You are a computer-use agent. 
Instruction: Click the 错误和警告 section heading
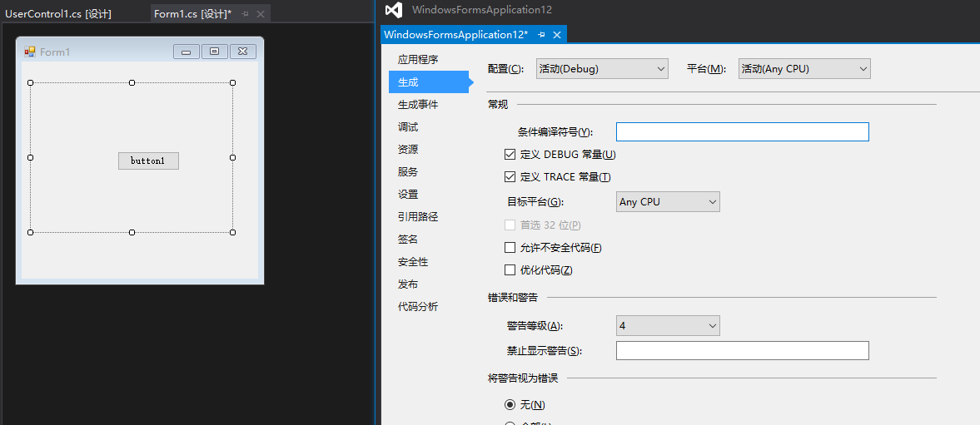pos(513,297)
